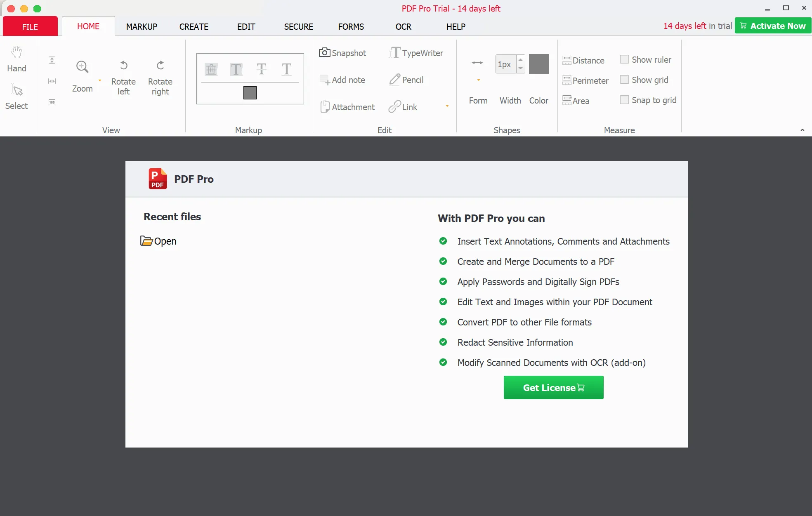Open the FILE menu tab
Image resolution: width=812 pixels, height=516 pixels.
[x=30, y=26]
